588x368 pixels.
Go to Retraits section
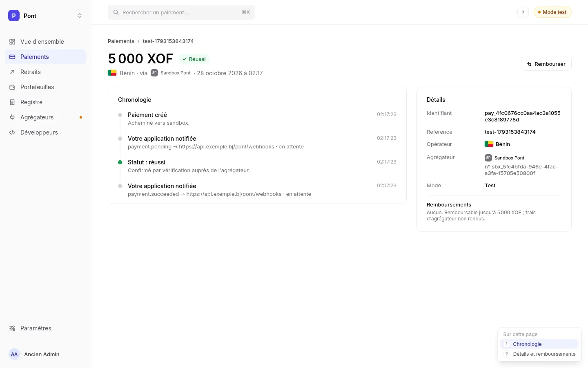pos(45,72)
